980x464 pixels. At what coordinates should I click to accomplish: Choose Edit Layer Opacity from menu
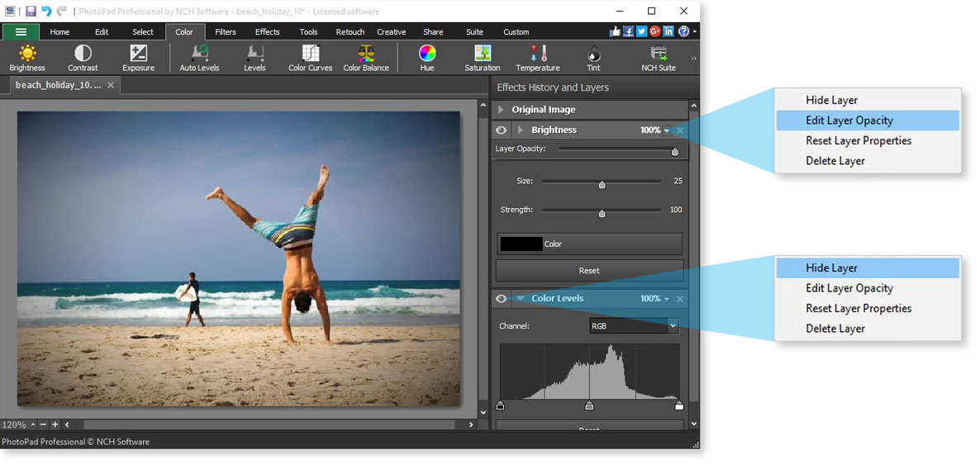849,121
